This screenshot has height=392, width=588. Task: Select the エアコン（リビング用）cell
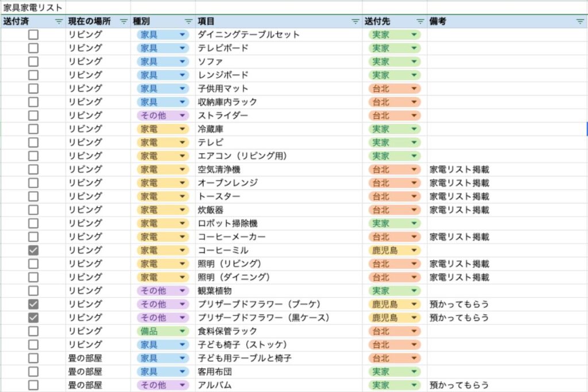278,156
